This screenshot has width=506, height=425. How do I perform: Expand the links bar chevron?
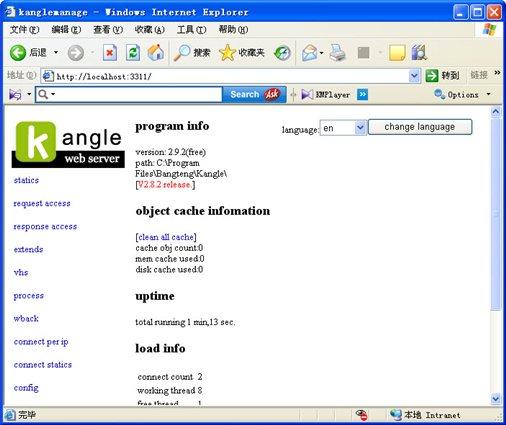coord(497,72)
